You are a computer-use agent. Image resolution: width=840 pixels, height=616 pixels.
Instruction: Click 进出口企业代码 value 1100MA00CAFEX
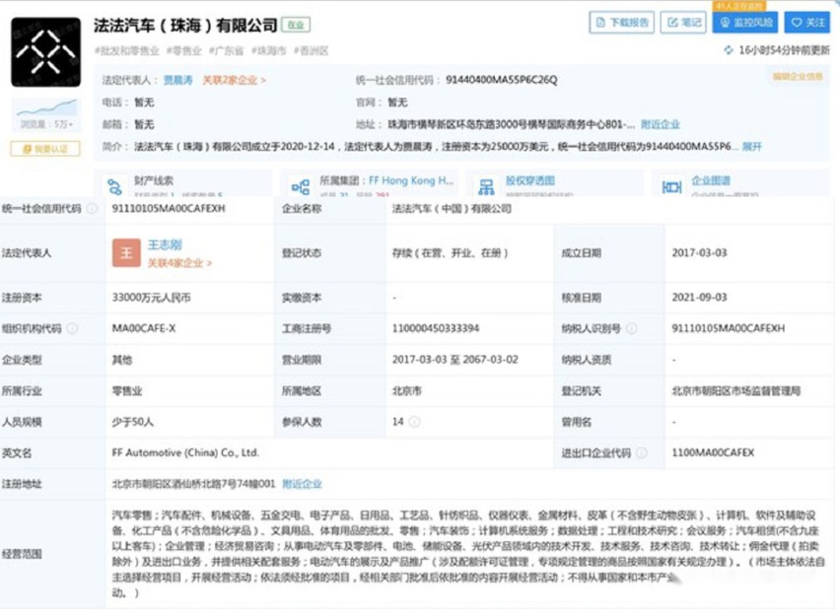click(x=713, y=452)
